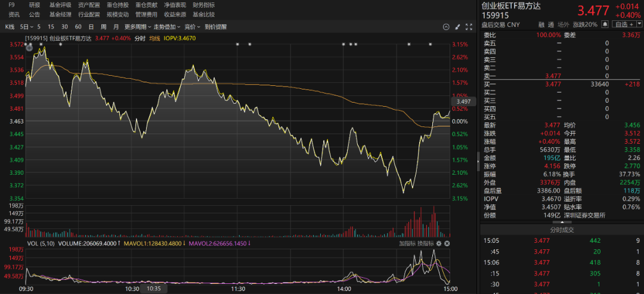Click the 跌停 value 2.770
644x294 pixels.
[632, 166]
